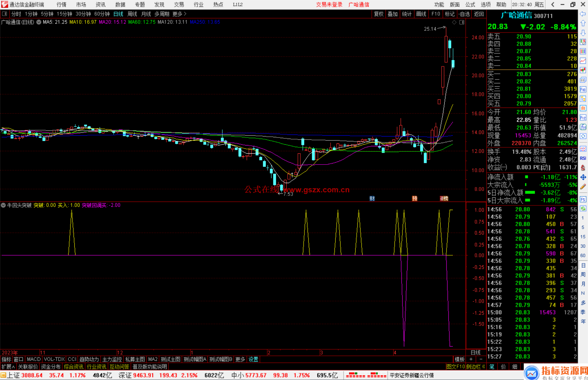Click the wavy multi-line chart sidebar icon
588x380 pixels.
(583, 149)
